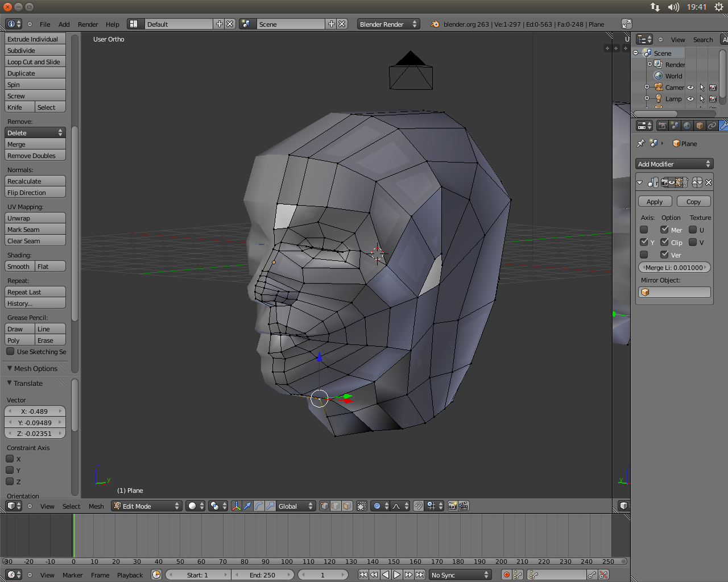Image resolution: width=728 pixels, height=582 pixels.
Task: Enable Use Sketching Sessions checkbox
Action: tap(10, 351)
